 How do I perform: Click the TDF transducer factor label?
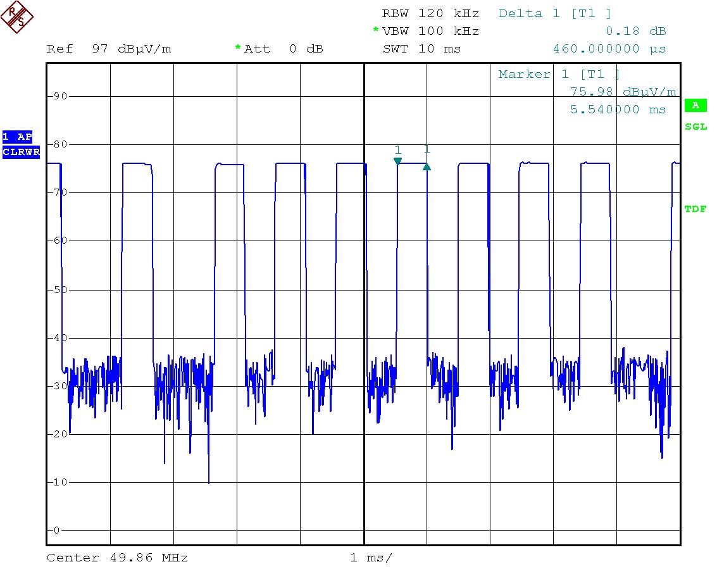tap(695, 210)
